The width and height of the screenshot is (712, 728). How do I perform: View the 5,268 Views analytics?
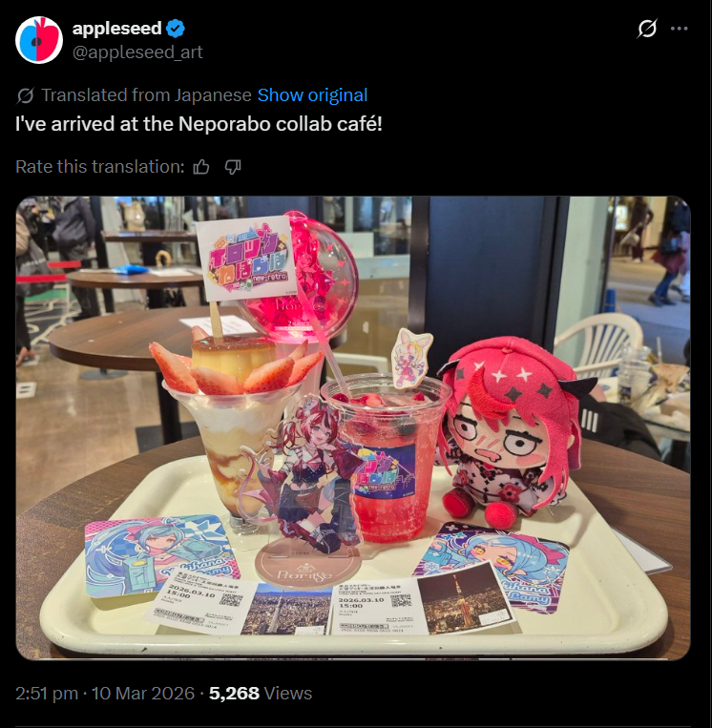tap(261, 694)
